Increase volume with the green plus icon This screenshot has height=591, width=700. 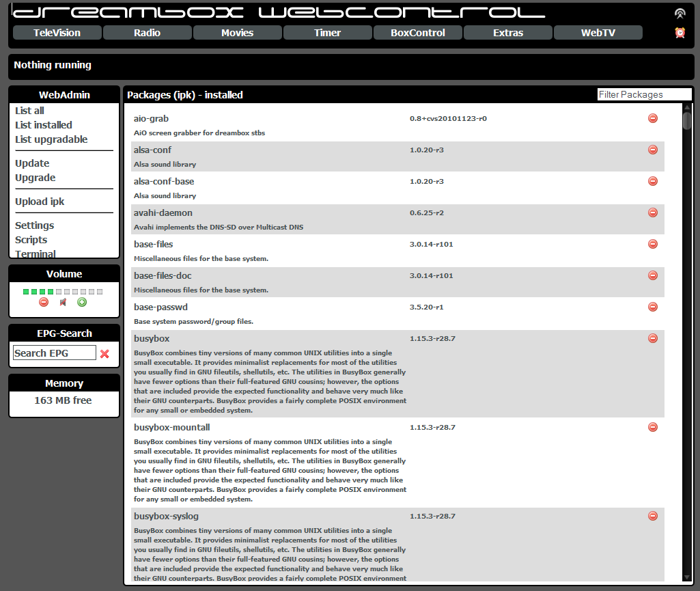click(x=82, y=303)
